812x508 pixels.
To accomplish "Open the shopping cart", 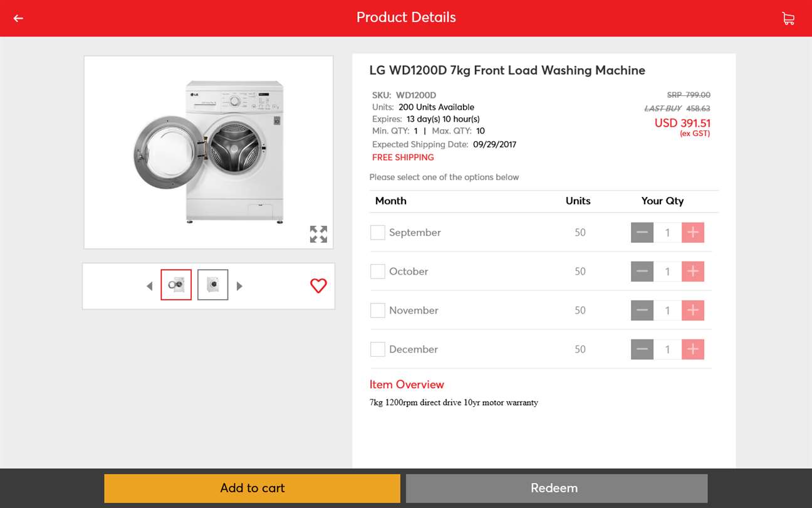I will point(788,18).
